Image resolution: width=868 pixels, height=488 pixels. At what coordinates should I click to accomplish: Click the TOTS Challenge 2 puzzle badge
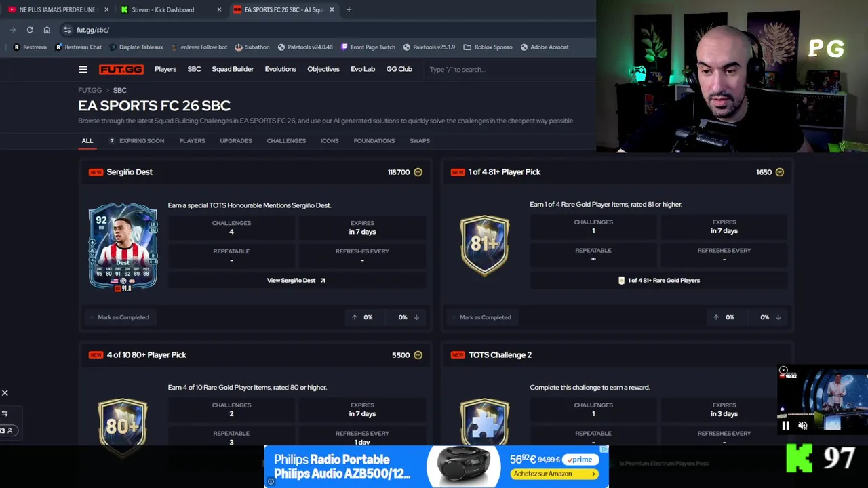(484, 423)
